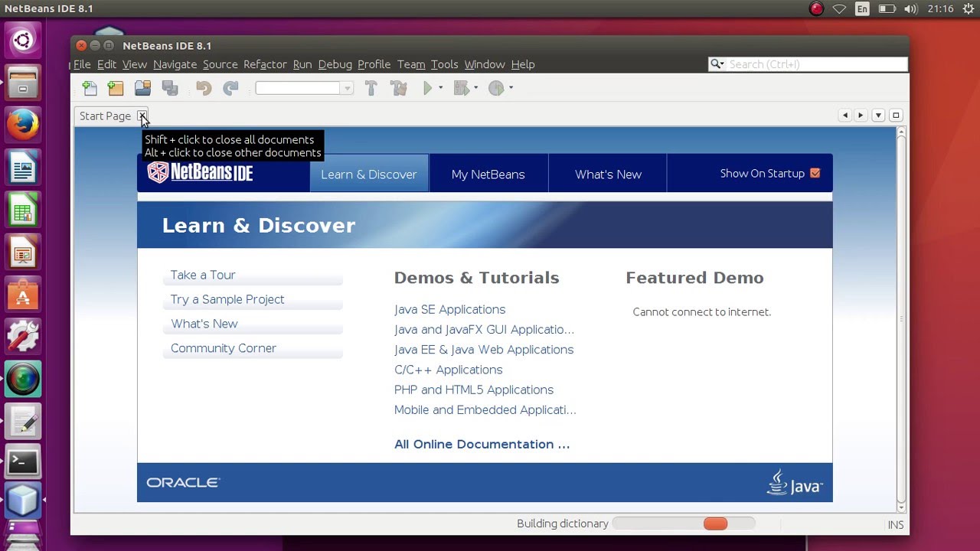Open the Try a Sample Project link
The image size is (980, 551).
click(x=227, y=299)
